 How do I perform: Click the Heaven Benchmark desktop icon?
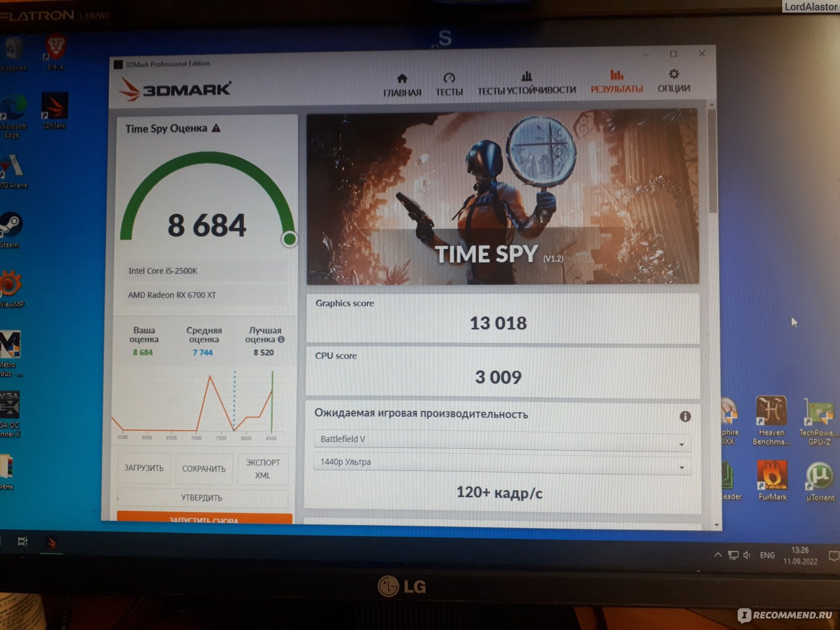click(771, 421)
